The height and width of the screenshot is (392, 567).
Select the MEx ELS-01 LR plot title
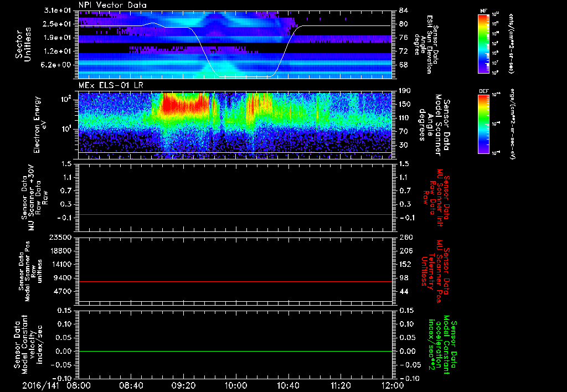coord(111,85)
